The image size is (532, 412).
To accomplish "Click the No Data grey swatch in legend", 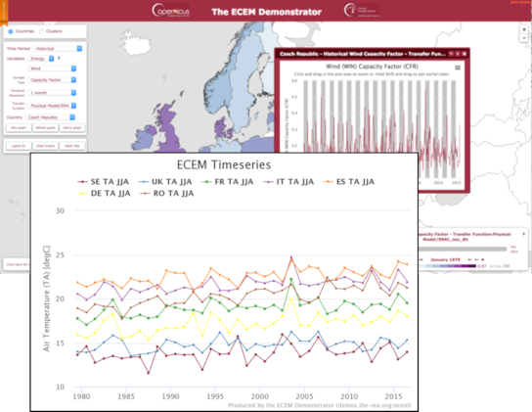I will click(507, 266).
